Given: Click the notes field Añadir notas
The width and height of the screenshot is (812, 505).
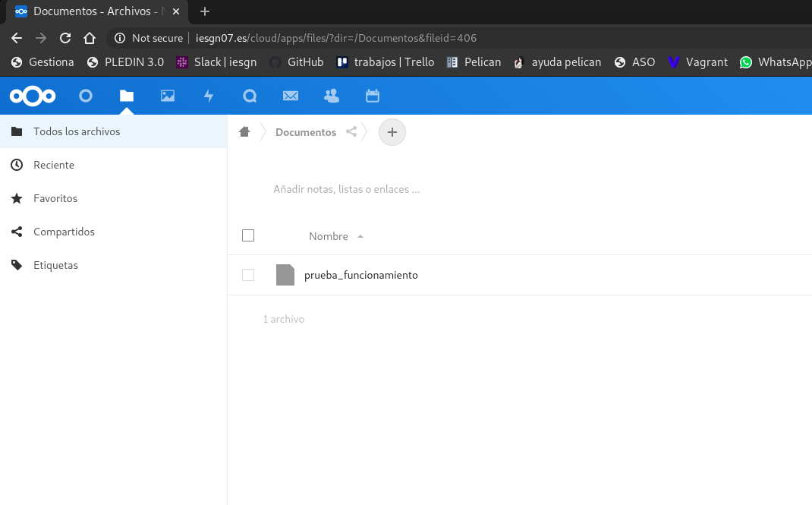Looking at the screenshot, I should pos(347,189).
